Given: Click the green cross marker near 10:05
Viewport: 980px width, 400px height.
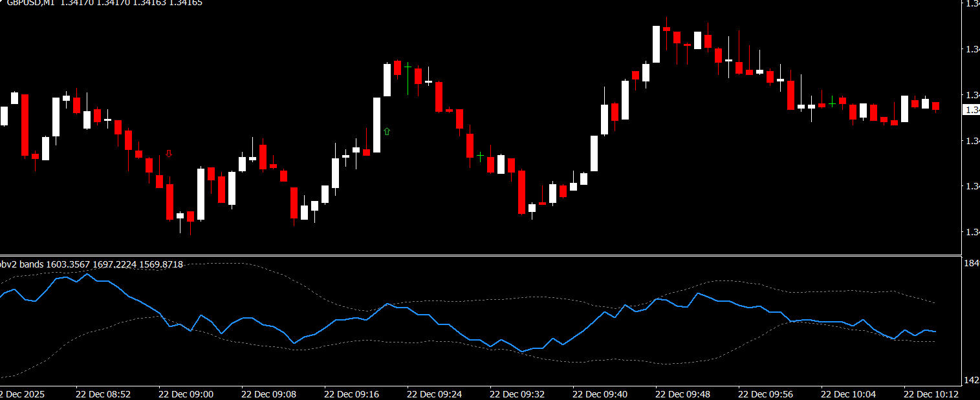Looking at the screenshot, I should click(x=832, y=102).
